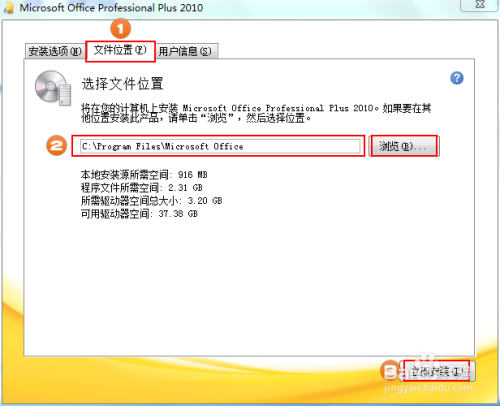Screen dimensions: 500x406
Task: Open the 安装选项 tab
Action: click(55, 51)
